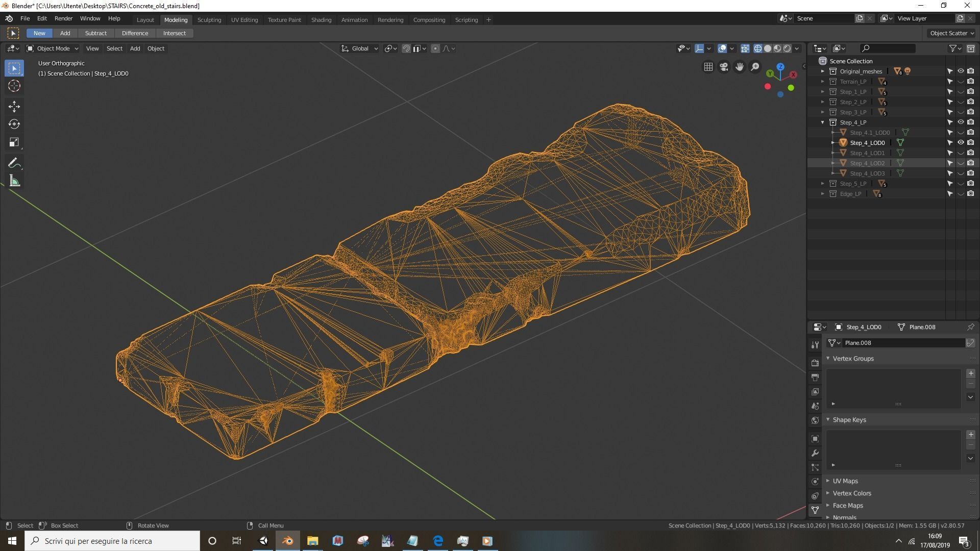Screen dimensions: 980x551
Task: Switch to the Sculpting workspace tab
Action: tap(209, 20)
